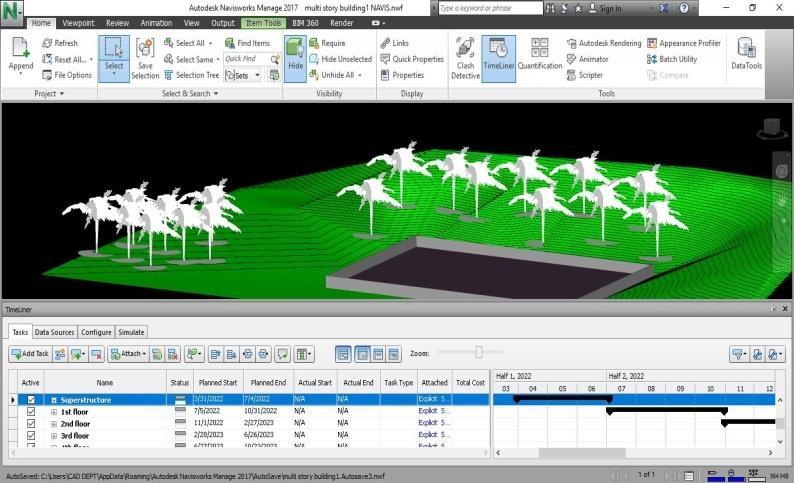Click the Auto-Add Tasks icon
794x483 pixels.
[x=77, y=354]
